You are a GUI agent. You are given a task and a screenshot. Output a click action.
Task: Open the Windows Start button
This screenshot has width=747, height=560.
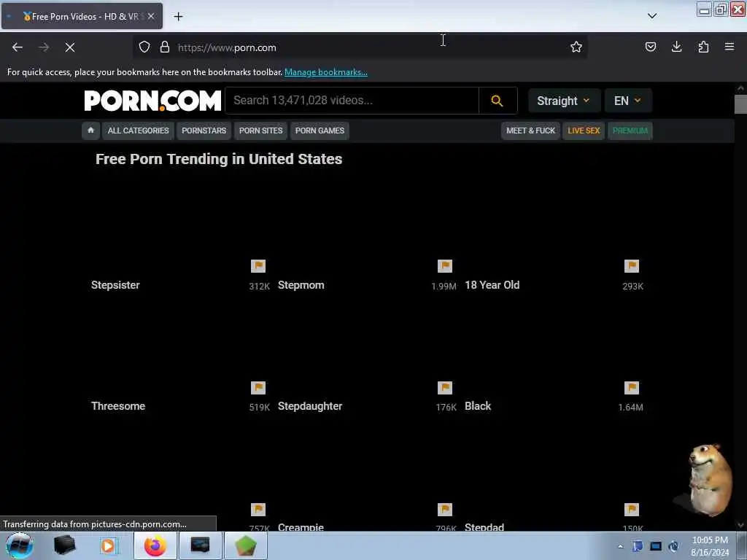point(19,545)
